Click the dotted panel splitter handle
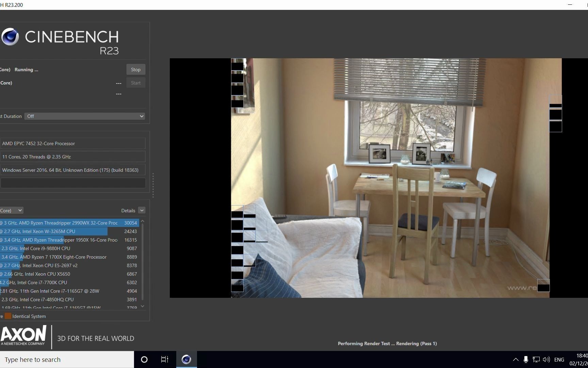The image size is (588, 368). coord(153,185)
